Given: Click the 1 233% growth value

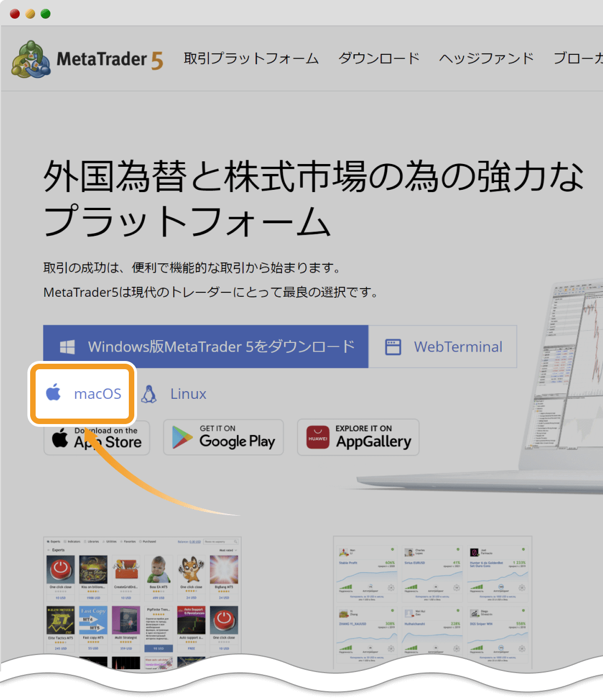Looking at the screenshot, I should click(519, 563).
